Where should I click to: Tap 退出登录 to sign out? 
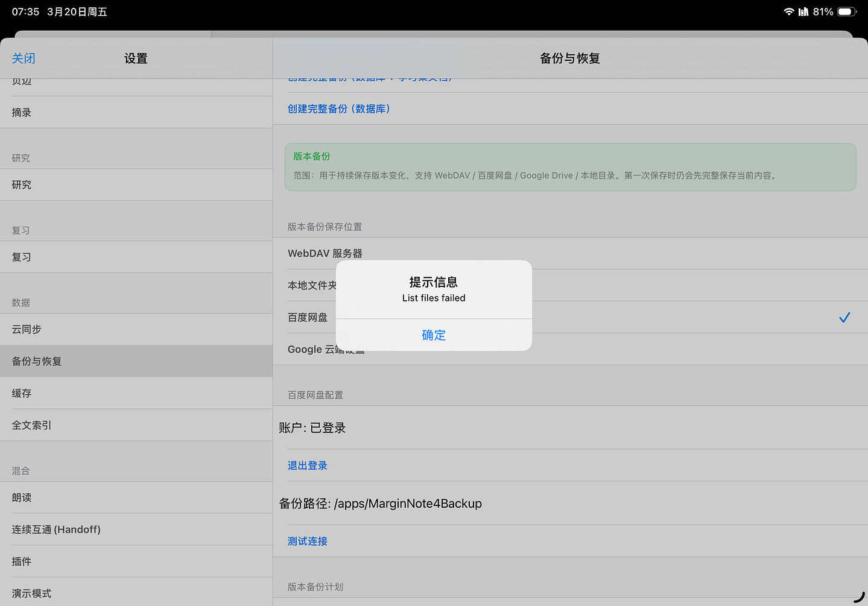[x=307, y=466]
